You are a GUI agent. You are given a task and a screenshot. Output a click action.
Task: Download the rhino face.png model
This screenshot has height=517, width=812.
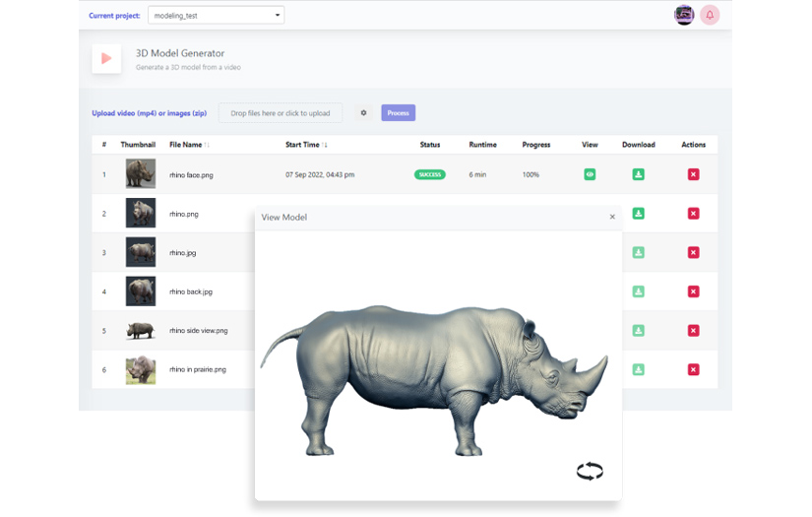[x=638, y=174]
